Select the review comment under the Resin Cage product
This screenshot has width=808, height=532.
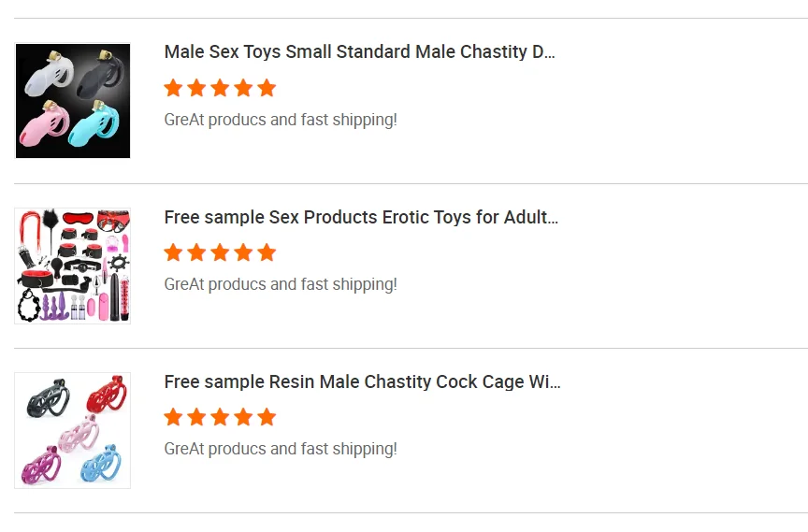pos(281,449)
